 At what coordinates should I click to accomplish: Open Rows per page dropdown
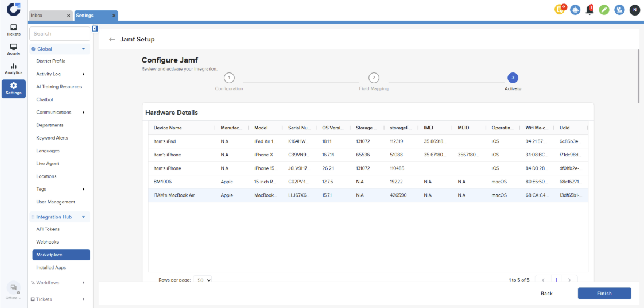pyautogui.click(x=203, y=280)
